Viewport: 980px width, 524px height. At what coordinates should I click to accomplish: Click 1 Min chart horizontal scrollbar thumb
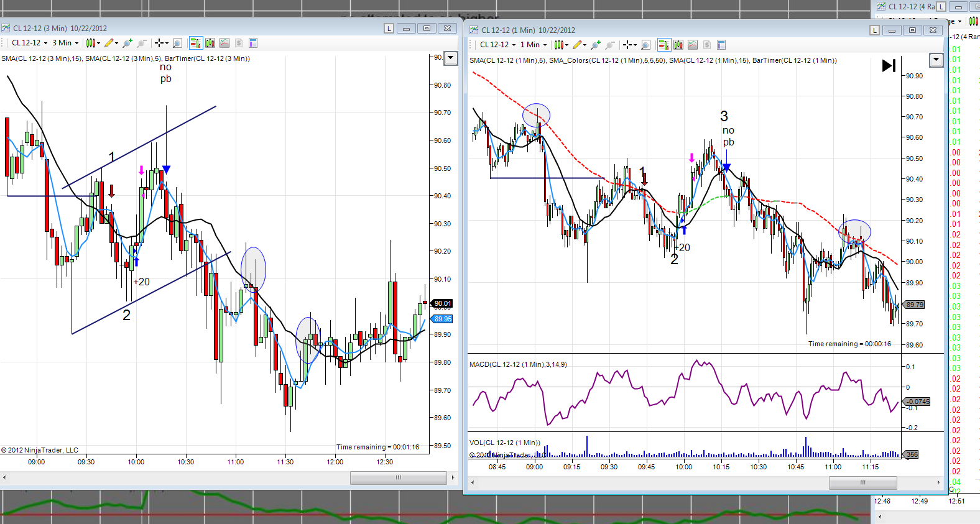coord(863,482)
